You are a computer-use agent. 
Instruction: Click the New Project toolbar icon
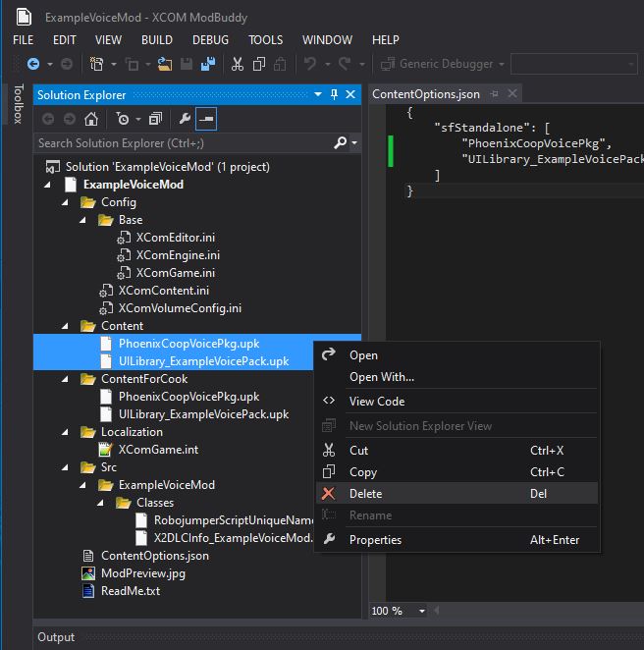(x=96, y=64)
